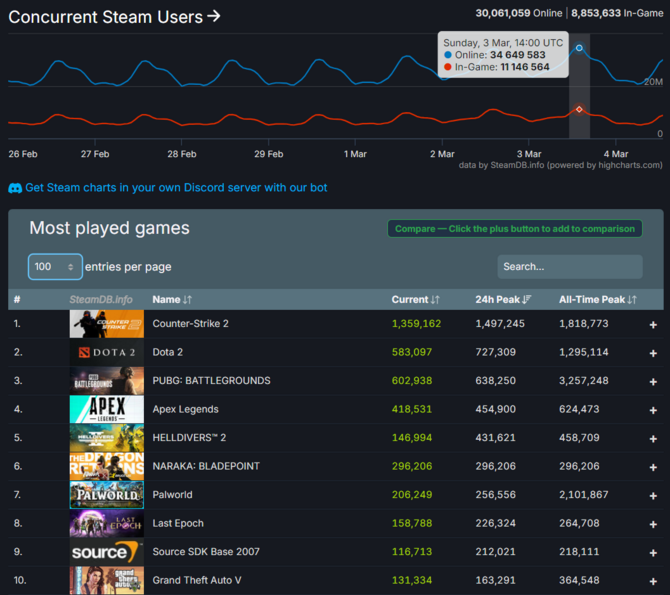Sort table by 24h Peak column
This screenshot has height=595, width=670.
[503, 300]
